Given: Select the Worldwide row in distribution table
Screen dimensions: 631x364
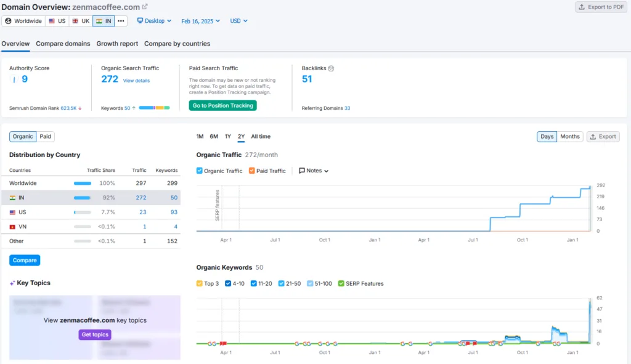Looking at the screenshot, I should [91, 184].
